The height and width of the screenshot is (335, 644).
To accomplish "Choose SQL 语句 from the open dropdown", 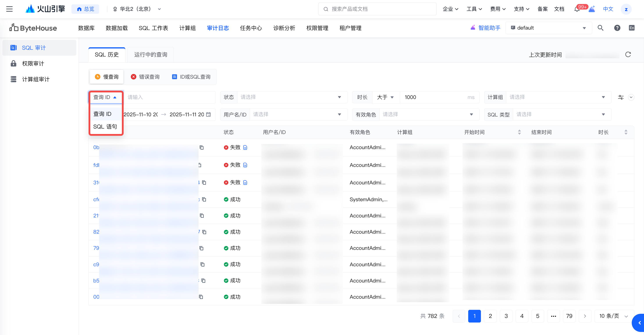I will pos(105,127).
